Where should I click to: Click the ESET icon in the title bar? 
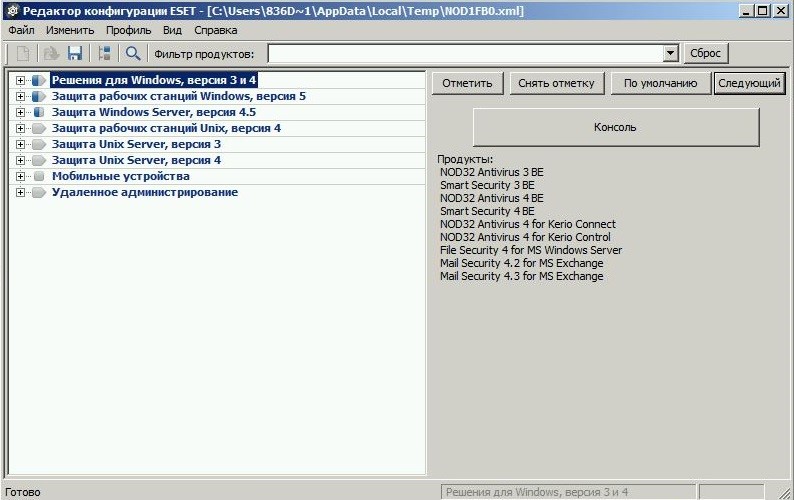click(x=12, y=11)
